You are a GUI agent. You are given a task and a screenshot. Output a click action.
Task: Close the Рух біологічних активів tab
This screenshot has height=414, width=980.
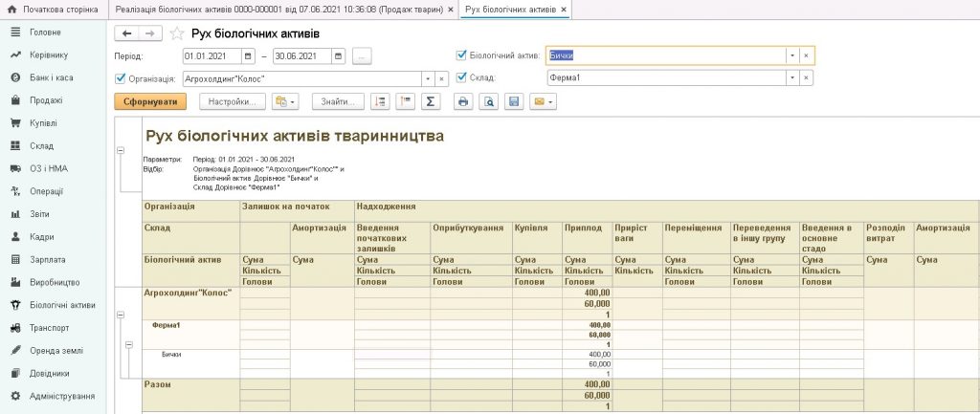click(x=564, y=9)
